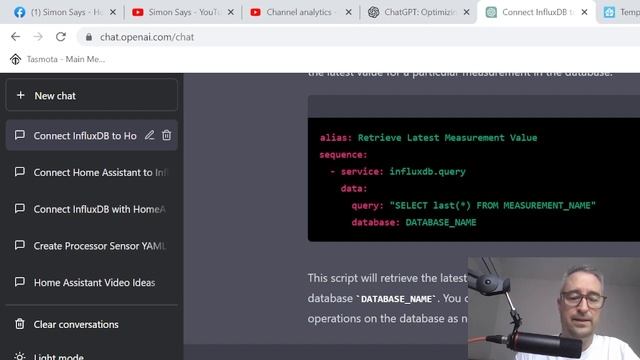Switch to Simon Says YouTube tab
This screenshot has width=640, height=360.
coord(183,12)
